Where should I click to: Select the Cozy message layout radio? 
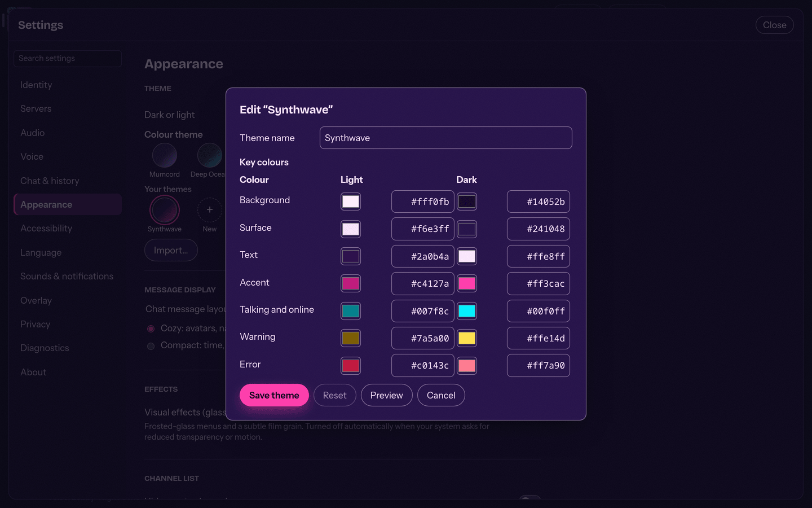151,329
